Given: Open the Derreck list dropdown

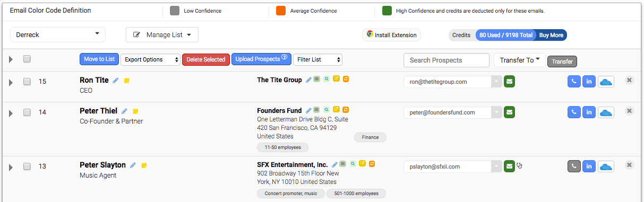Looking at the screenshot, I should (58, 35).
